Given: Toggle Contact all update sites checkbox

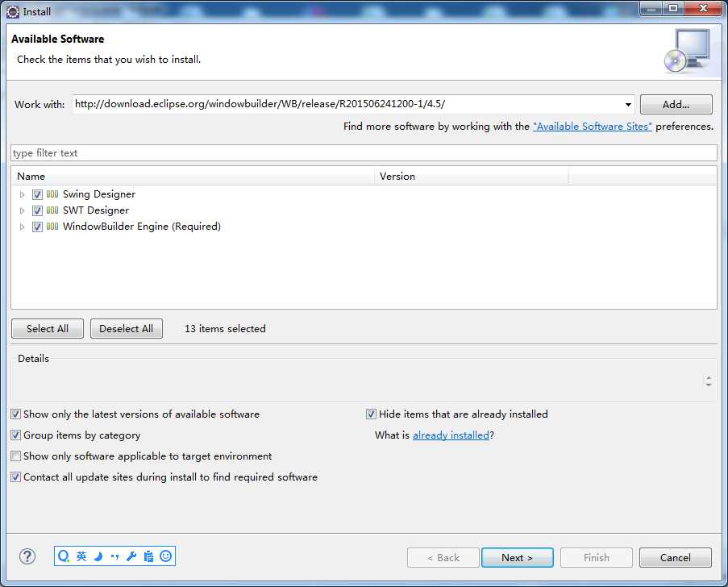Looking at the screenshot, I should [16, 477].
